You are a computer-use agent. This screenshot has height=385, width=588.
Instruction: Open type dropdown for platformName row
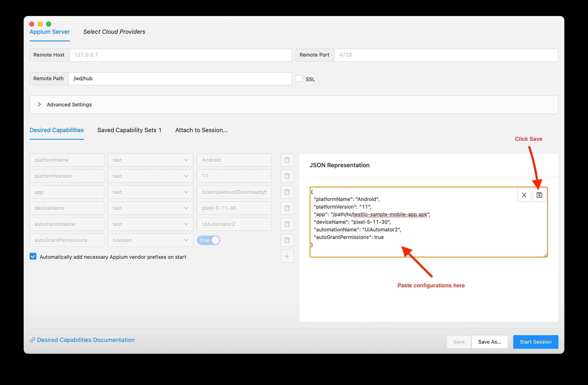coord(150,160)
